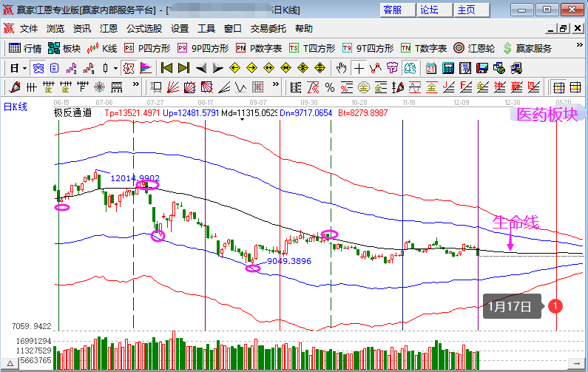The image size is (588, 372).
Task: Open the calendar icon showing 21
Action: point(431,68)
